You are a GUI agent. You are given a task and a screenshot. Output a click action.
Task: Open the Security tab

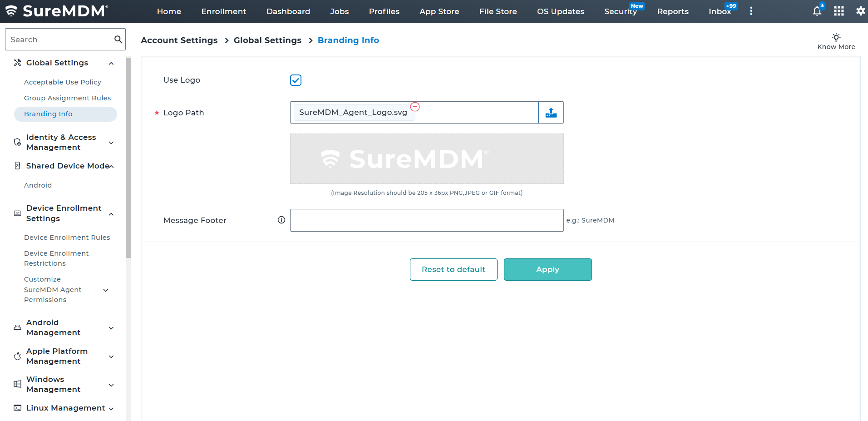[x=621, y=11]
